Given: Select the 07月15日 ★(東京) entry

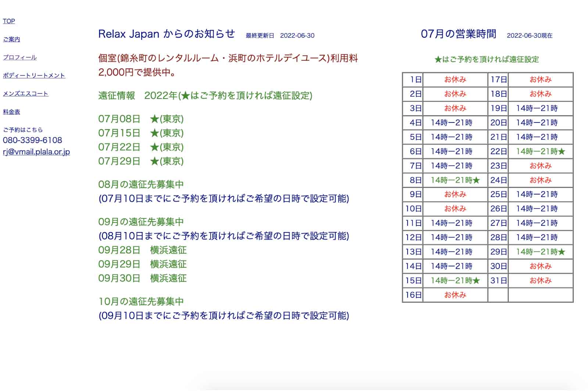Looking at the screenshot, I should click(141, 133).
